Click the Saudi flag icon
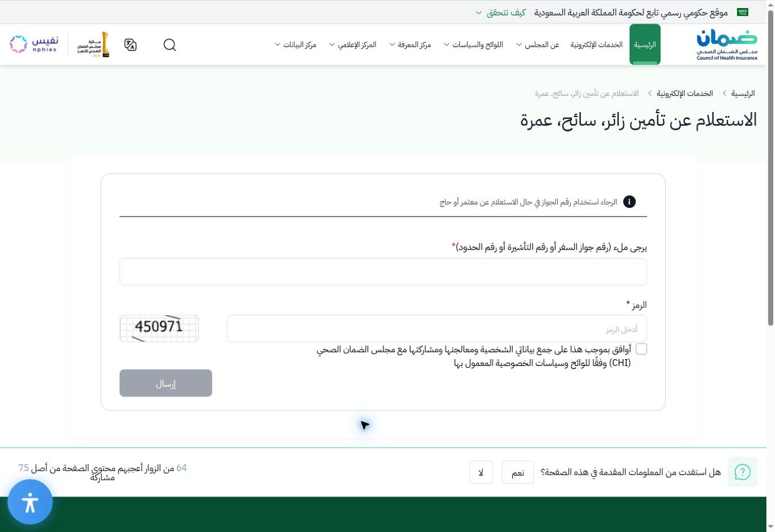Screen dimensions: 775x532 tap(743, 12)
